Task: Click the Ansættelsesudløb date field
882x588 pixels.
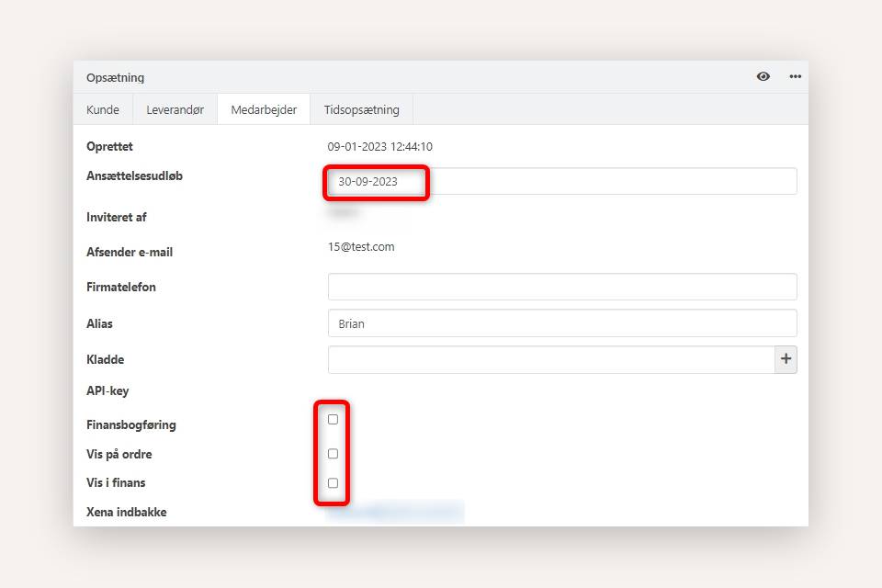Action: [x=561, y=182]
